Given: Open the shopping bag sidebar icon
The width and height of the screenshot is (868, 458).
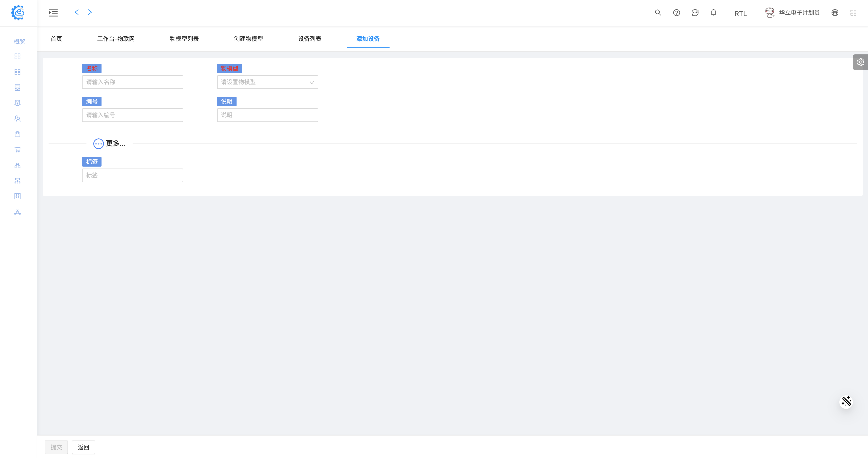Looking at the screenshot, I should point(17,134).
